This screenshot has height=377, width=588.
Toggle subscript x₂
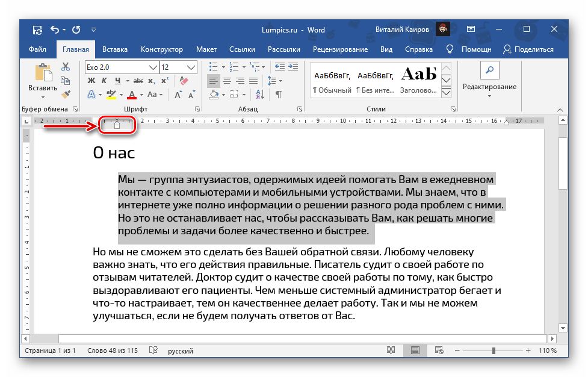(x=152, y=81)
